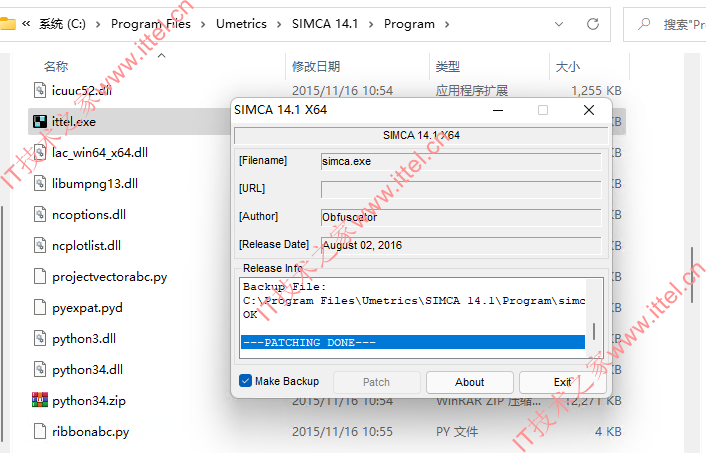The image size is (706, 453).
Task: Click the file list vertical scrollbar thumb
Action: click(693, 275)
